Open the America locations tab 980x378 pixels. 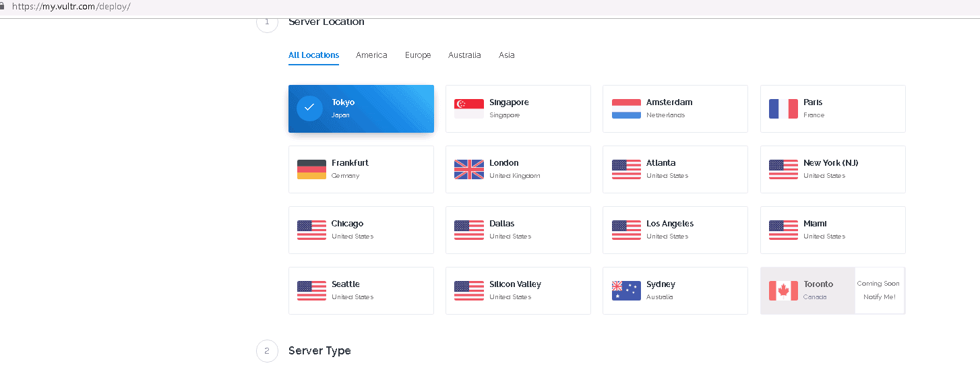tap(371, 55)
